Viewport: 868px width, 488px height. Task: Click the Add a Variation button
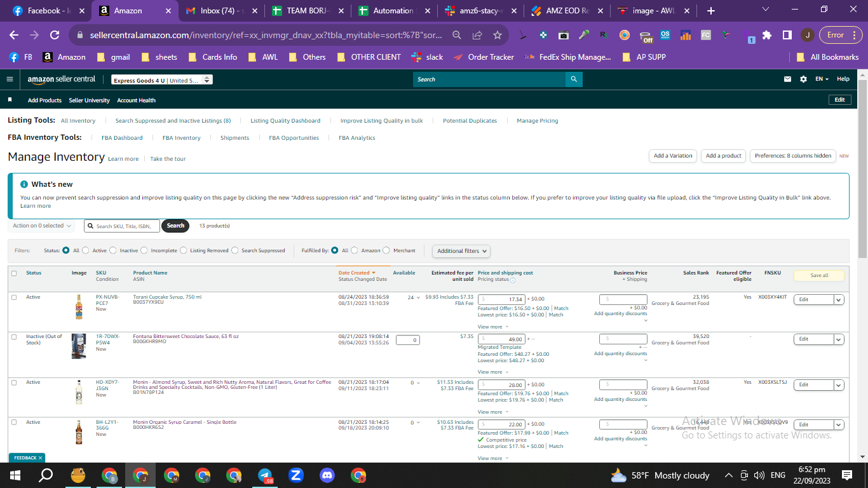[673, 156]
